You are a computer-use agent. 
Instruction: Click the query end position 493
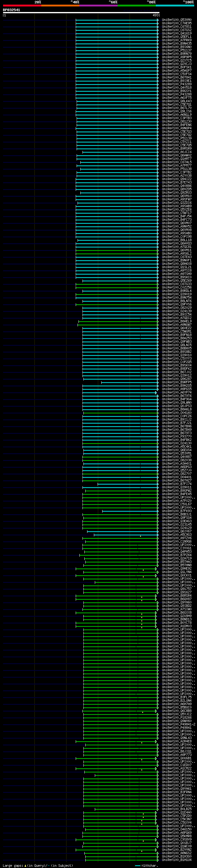155,15
